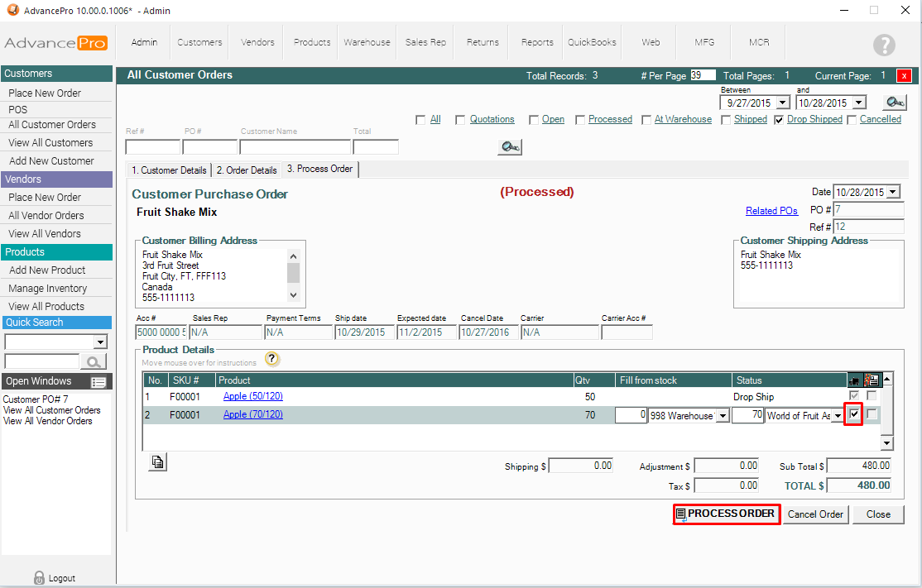The width and height of the screenshot is (922, 588).
Task: Open the Warehouse menu
Action: click(x=367, y=42)
